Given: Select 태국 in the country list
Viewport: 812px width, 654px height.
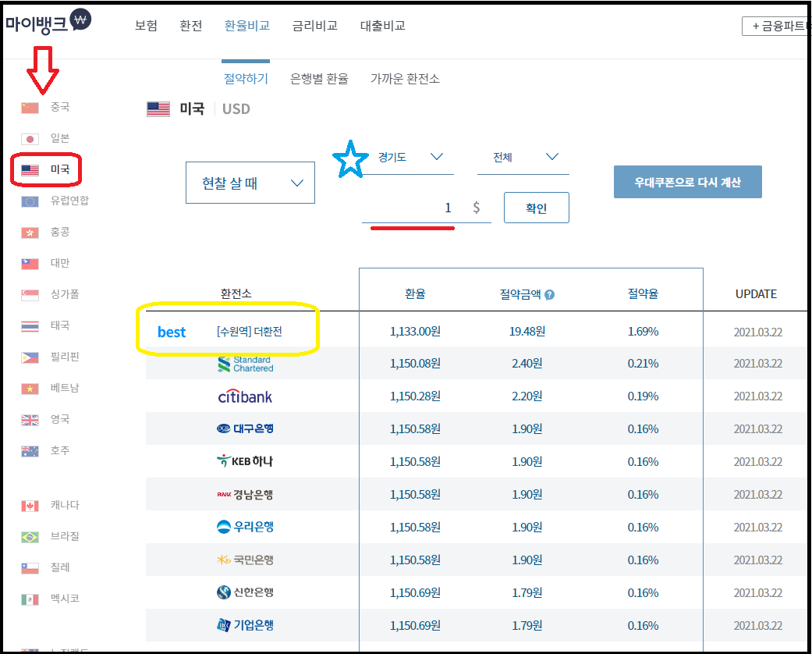Looking at the screenshot, I should pyautogui.click(x=59, y=325).
